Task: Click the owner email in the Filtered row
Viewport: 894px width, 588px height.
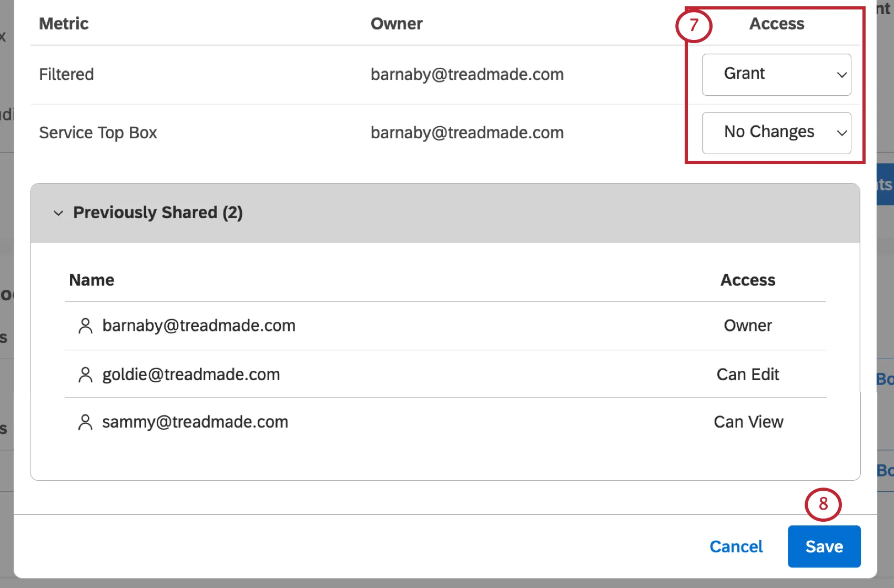Action: tap(467, 74)
